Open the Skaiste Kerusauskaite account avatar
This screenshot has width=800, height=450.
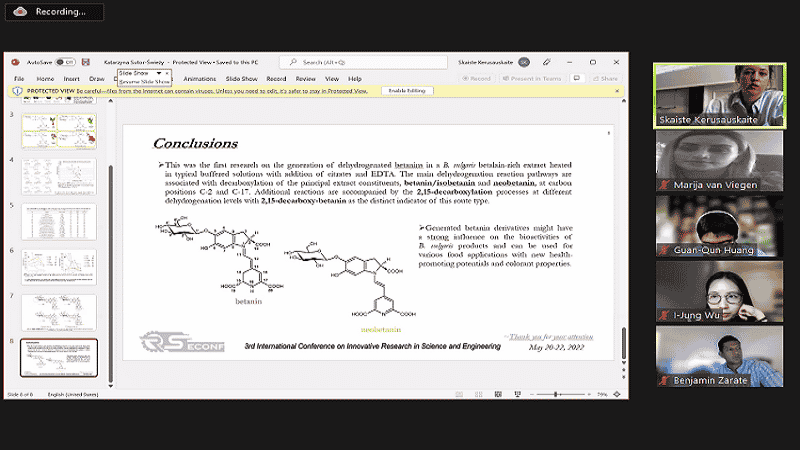[524, 62]
